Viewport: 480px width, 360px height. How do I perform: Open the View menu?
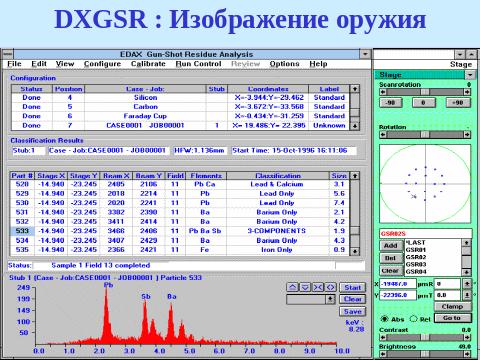pyautogui.click(x=65, y=64)
